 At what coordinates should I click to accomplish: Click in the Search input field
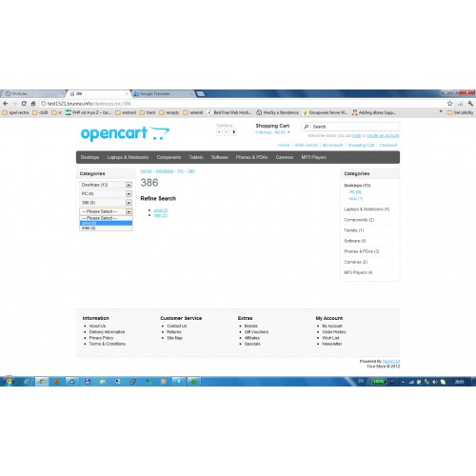pyautogui.click(x=355, y=127)
